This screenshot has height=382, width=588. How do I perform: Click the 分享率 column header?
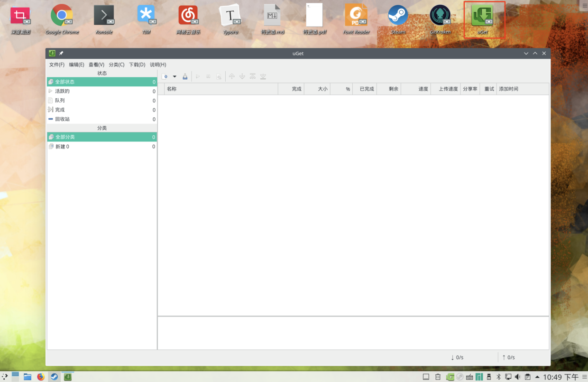coord(469,89)
